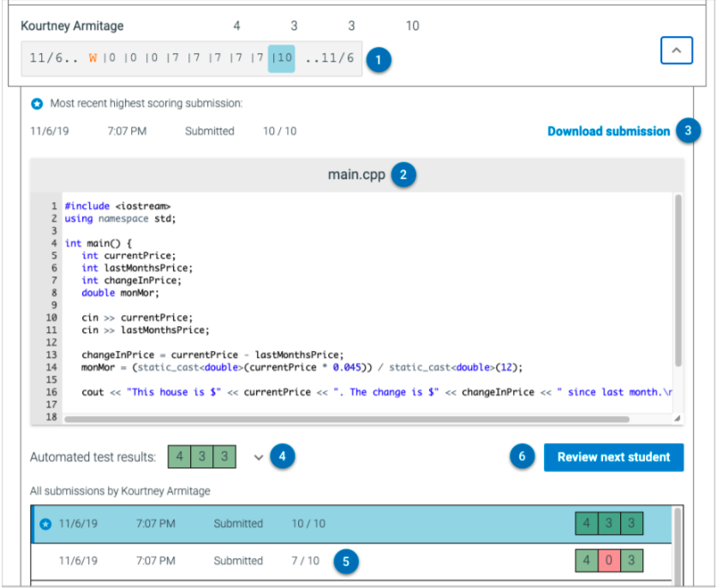Click the numbered callout badge 1
The image size is (716, 588).
click(x=379, y=59)
